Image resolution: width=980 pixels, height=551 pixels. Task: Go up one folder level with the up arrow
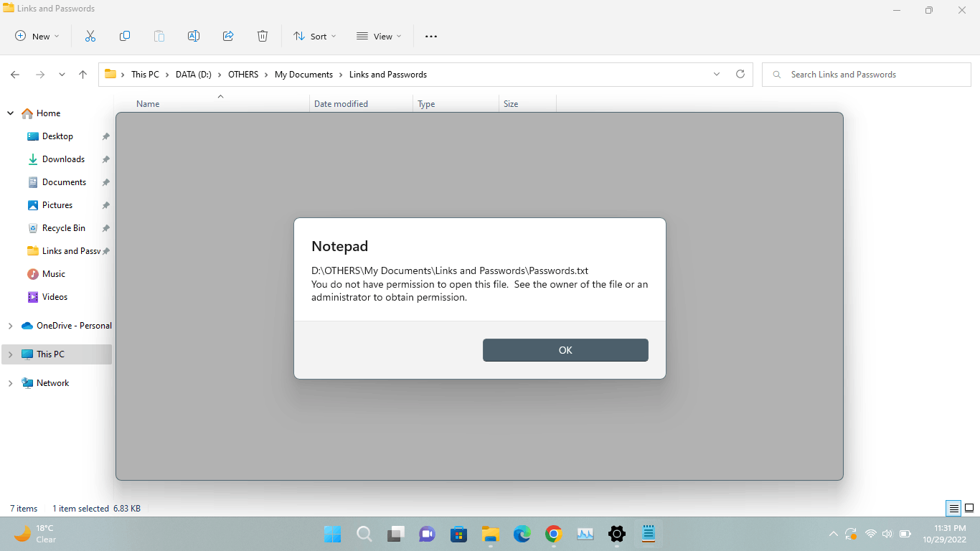83,75
